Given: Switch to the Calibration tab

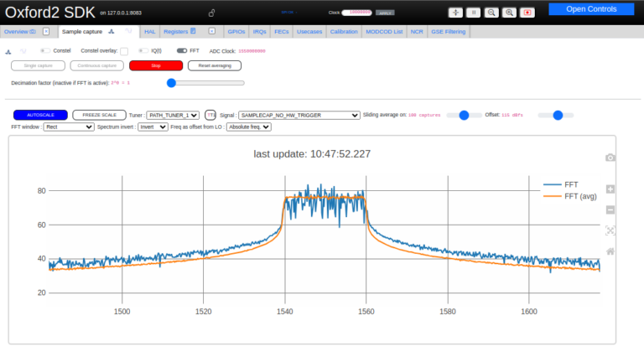Looking at the screenshot, I should tap(344, 31).
